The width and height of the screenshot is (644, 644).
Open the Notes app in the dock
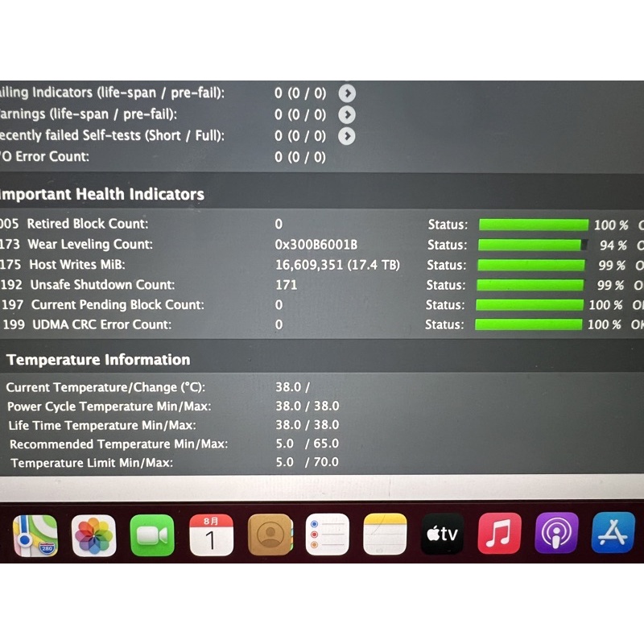pyautogui.click(x=385, y=535)
